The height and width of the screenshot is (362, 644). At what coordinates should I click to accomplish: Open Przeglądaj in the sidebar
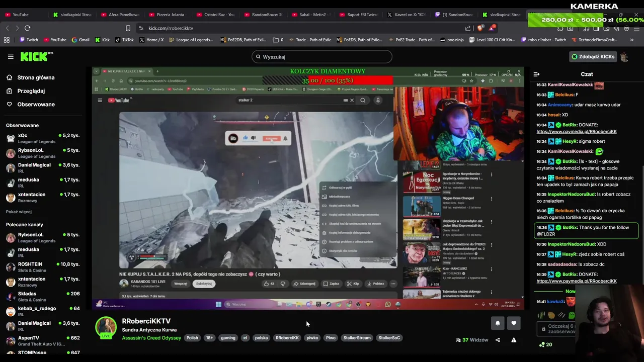pos(26,91)
